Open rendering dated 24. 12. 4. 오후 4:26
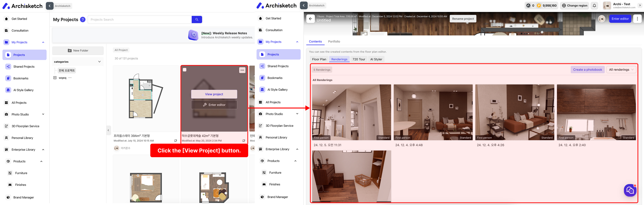This screenshot has height=205, width=644. coord(514,112)
